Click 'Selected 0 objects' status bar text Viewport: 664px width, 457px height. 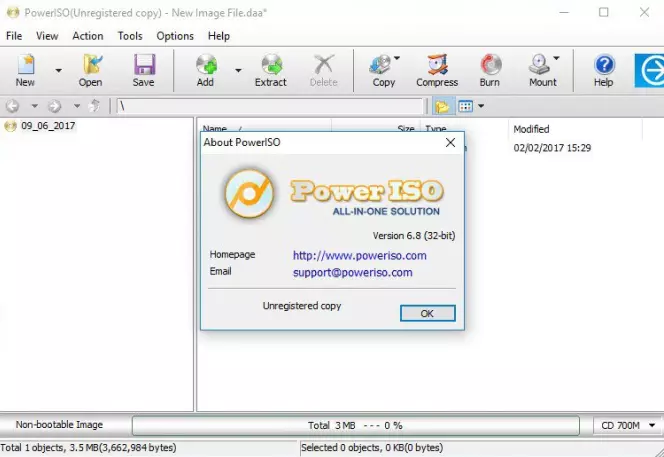click(x=372, y=448)
